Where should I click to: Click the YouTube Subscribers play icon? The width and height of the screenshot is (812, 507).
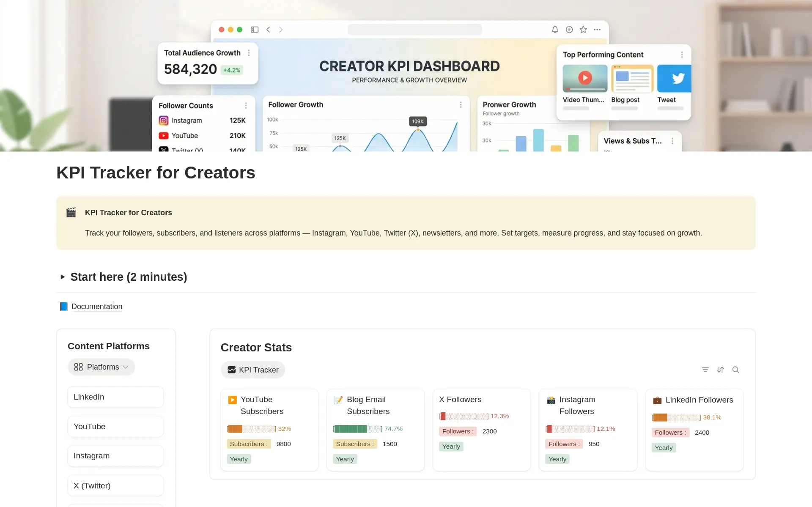[232, 400]
